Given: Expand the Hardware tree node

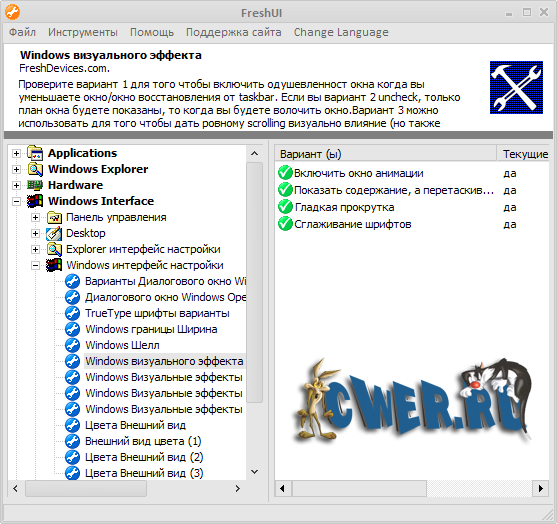Looking at the screenshot, I should pos(16,185).
